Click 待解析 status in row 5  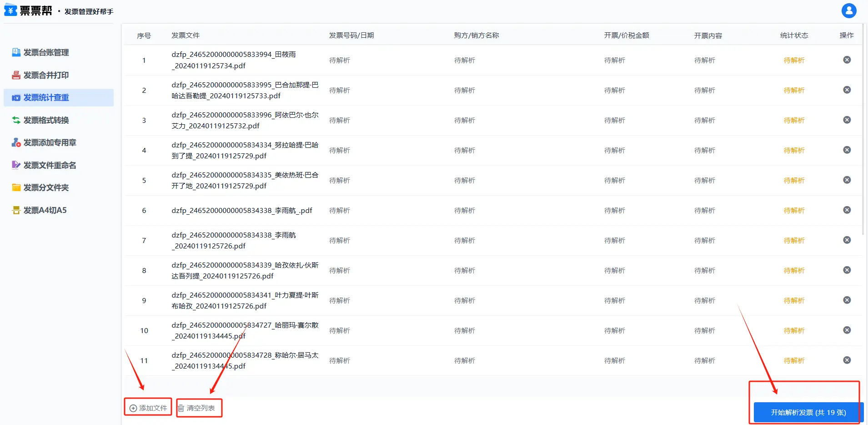794,180
